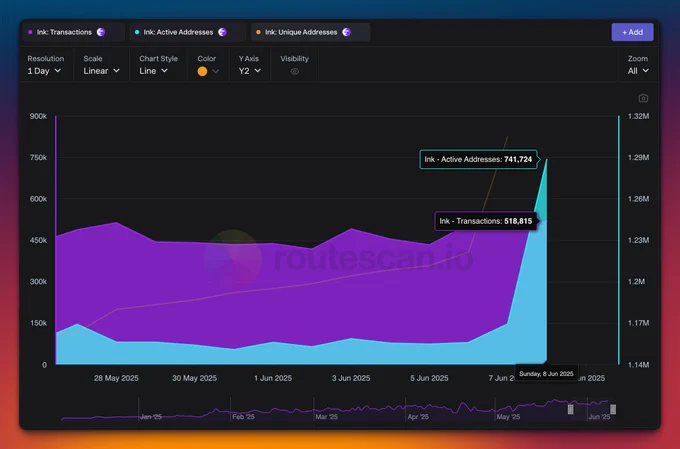Click the purple dot on Transactions chip

(x=30, y=32)
